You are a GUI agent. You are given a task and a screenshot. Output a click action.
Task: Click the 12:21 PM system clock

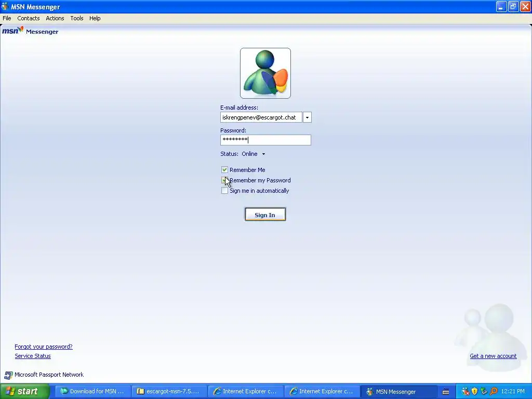(x=513, y=392)
